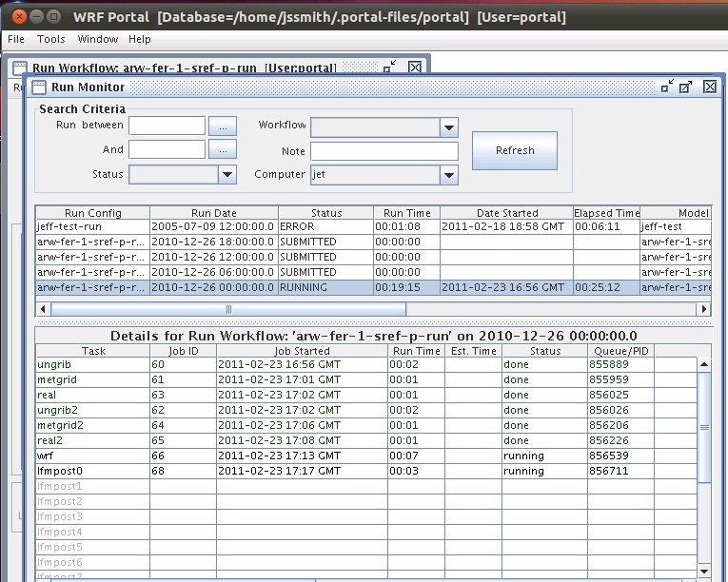Image resolution: width=728 pixels, height=582 pixels.
Task: Open the File menu
Action: click(16, 39)
